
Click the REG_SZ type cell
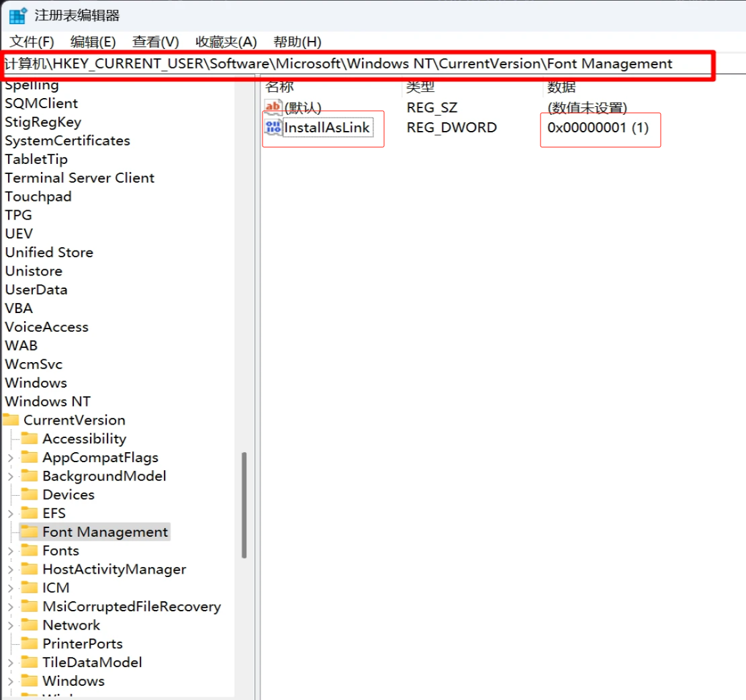click(x=432, y=107)
